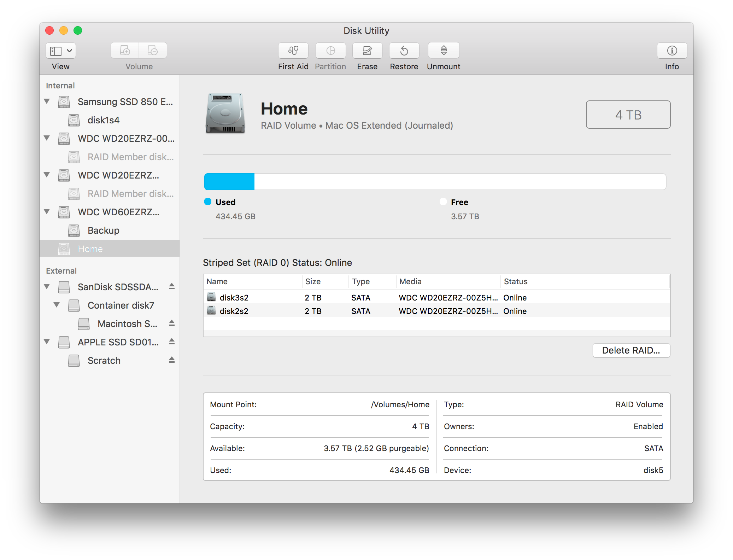Collapse the WDC WD20EZRZ-00 disk
This screenshot has height=560, width=733.
[47, 138]
